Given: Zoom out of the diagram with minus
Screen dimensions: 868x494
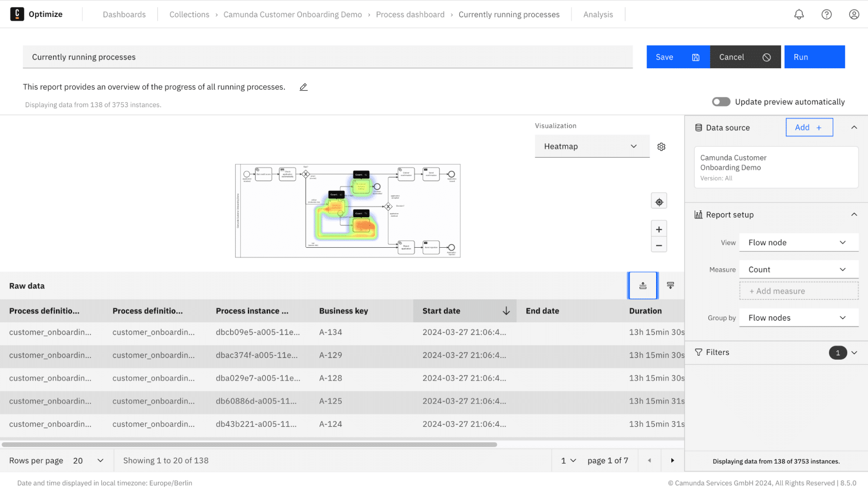Looking at the screenshot, I should pyautogui.click(x=659, y=245).
